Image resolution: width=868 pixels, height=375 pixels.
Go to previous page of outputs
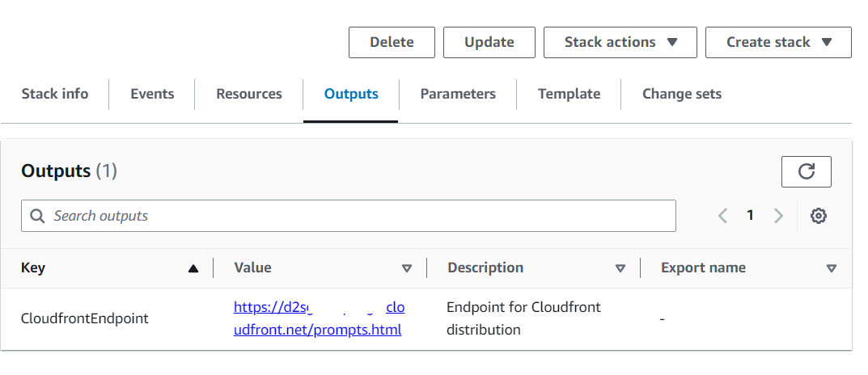(x=722, y=216)
